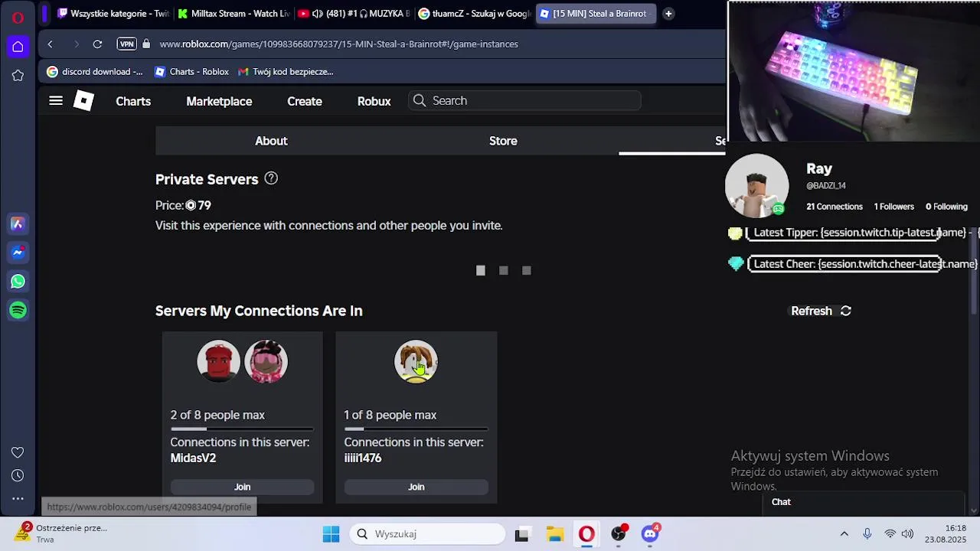This screenshot has width=980, height=551.
Task: Open Spotify in the Opera sidebar
Action: (18, 310)
